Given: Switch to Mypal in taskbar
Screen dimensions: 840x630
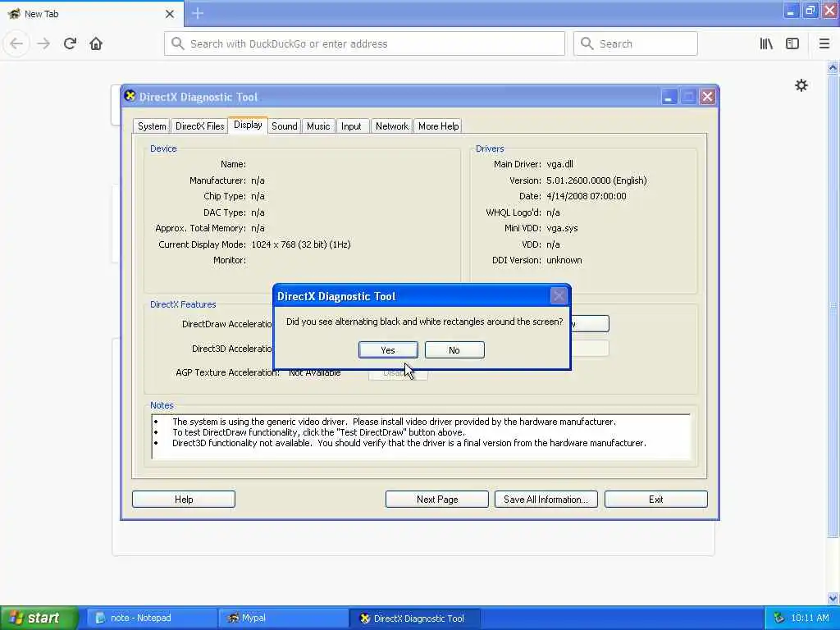Looking at the screenshot, I should pyautogui.click(x=283, y=618).
